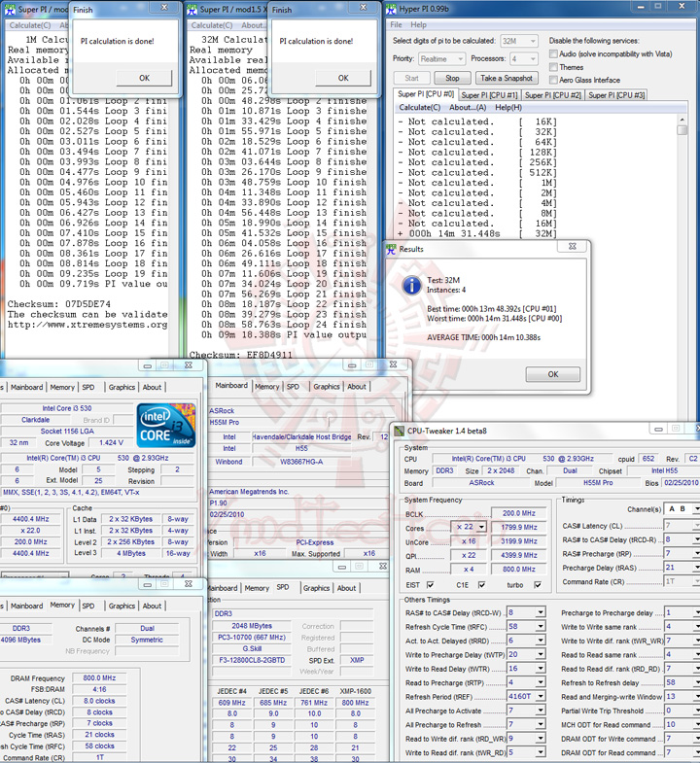Open the Processors count dropdown

[523, 59]
